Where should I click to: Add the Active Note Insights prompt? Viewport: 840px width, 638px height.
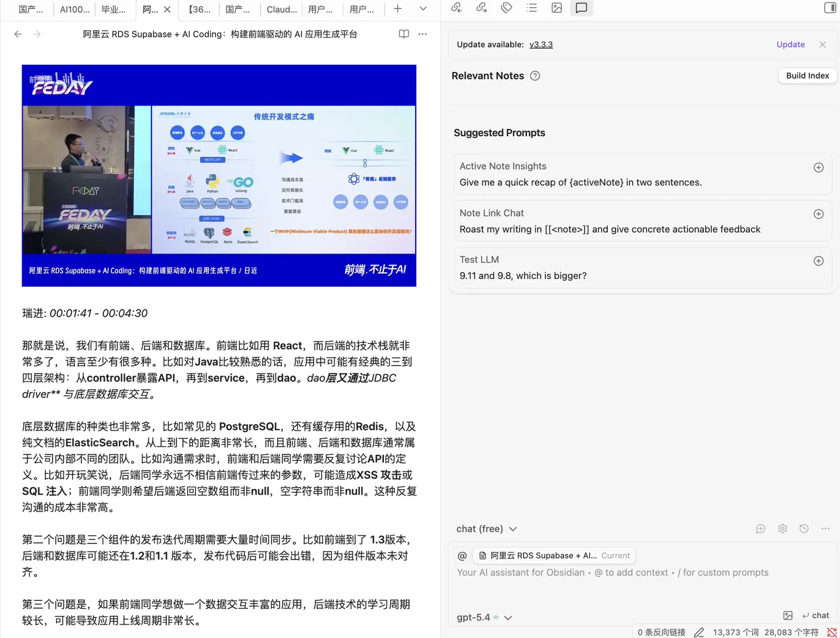point(818,167)
